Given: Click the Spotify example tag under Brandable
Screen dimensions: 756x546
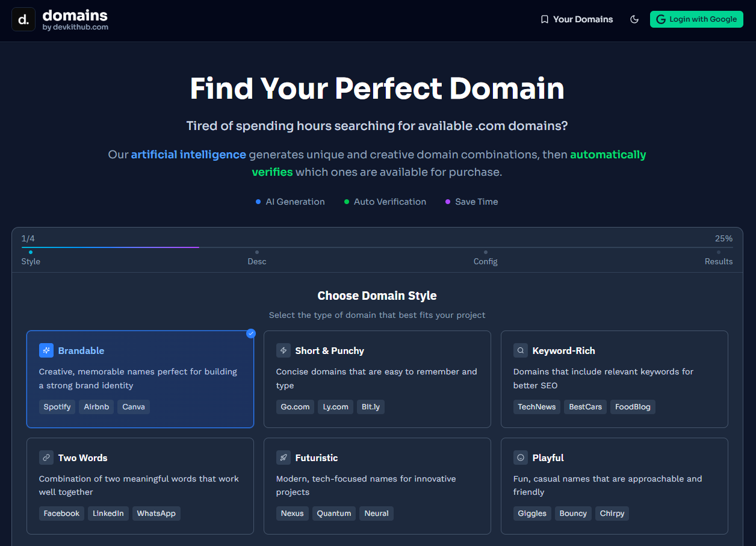Looking at the screenshot, I should [x=57, y=407].
